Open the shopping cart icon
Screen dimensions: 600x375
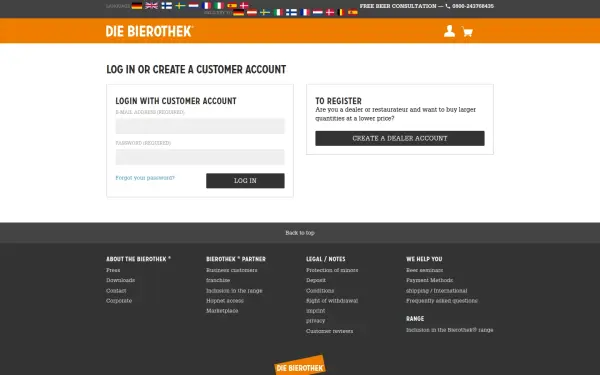tap(467, 31)
